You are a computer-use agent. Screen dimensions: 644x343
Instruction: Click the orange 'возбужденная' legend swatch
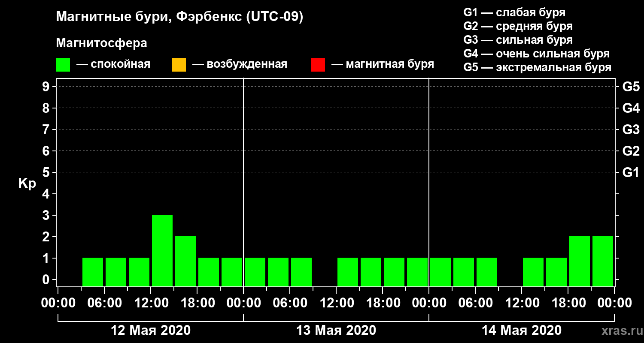[x=179, y=65]
